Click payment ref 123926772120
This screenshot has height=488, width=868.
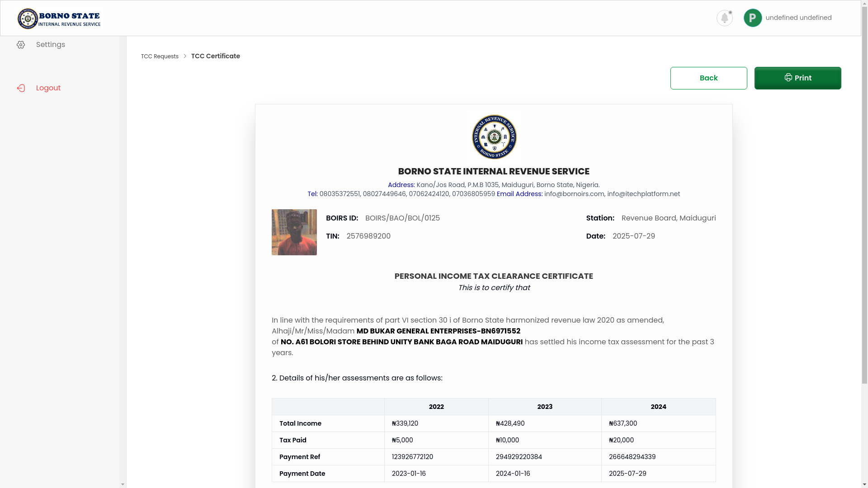[412, 457]
